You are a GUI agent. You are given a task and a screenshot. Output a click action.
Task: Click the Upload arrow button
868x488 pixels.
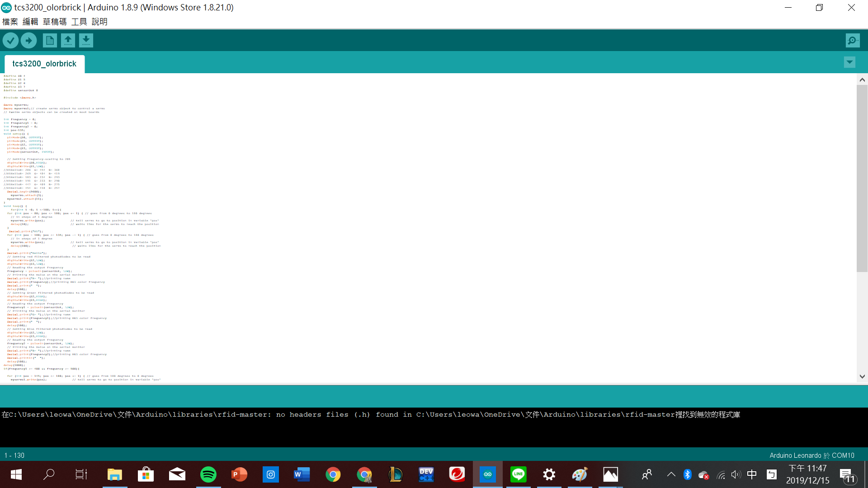point(28,41)
